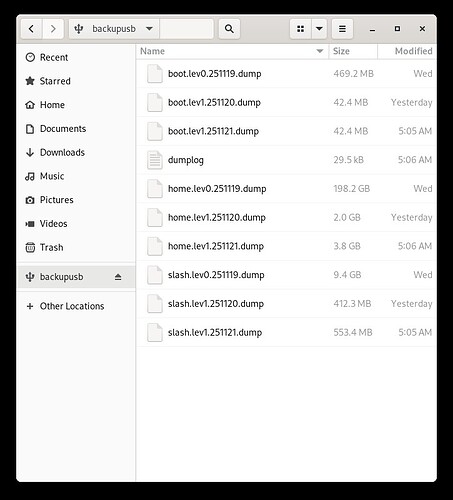Open Other Locations in sidebar
This screenshot has width=453, height=500.
coord(77,306)
